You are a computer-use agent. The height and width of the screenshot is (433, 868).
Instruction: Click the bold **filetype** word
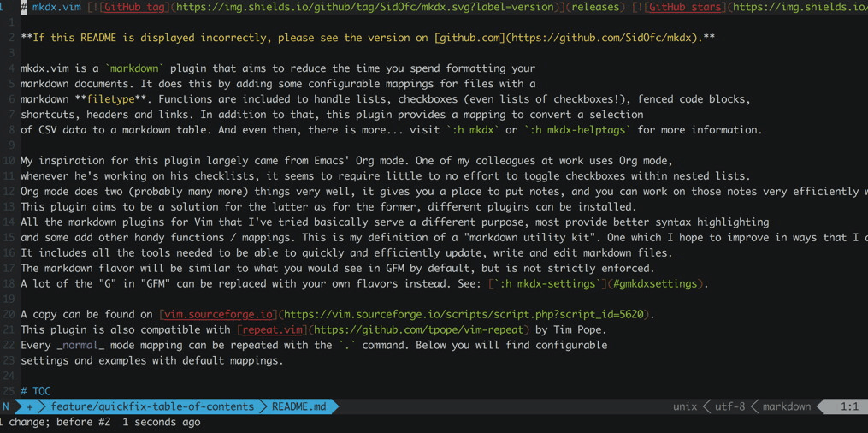tap(110, 99)
